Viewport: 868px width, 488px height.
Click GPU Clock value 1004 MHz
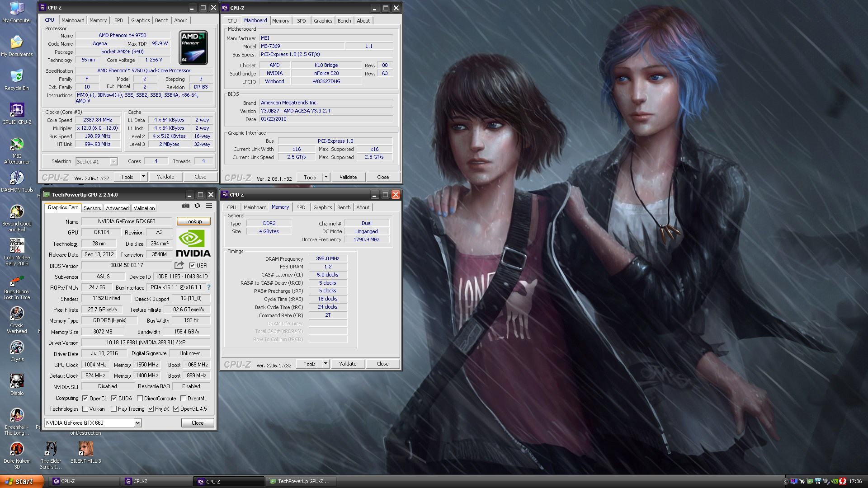[95, 365]
